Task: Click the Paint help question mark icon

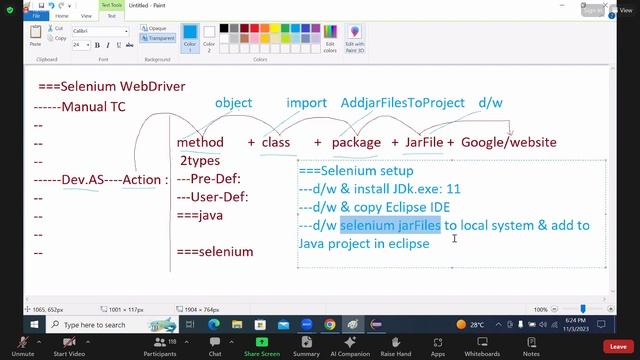Action: point(611,16)
